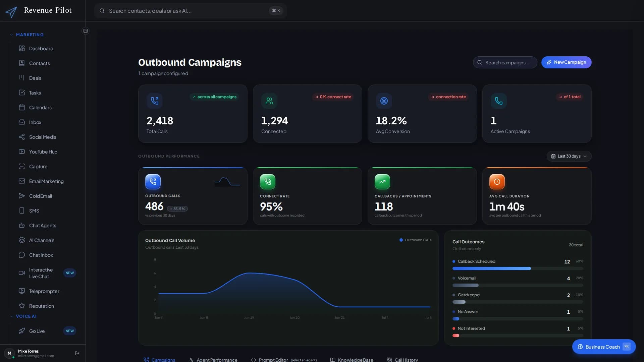Open Go Live rocket icon
The height and width of the screenshot is (362, 644).
point(22,331)
